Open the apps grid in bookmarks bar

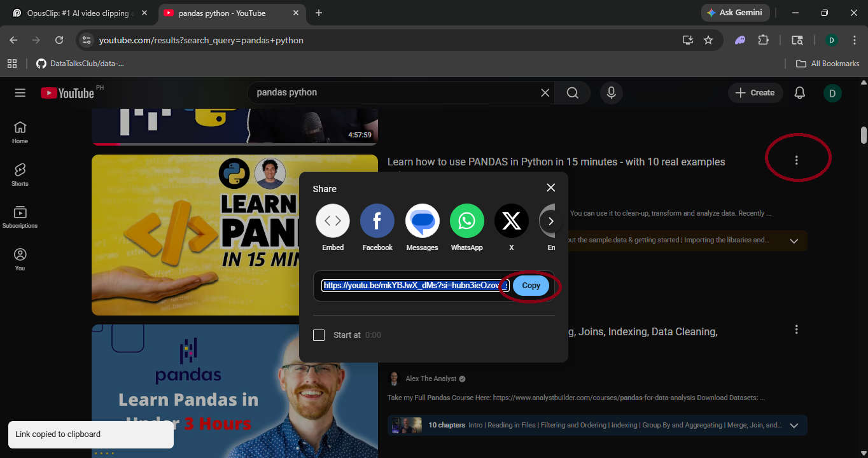click(12, 64)
